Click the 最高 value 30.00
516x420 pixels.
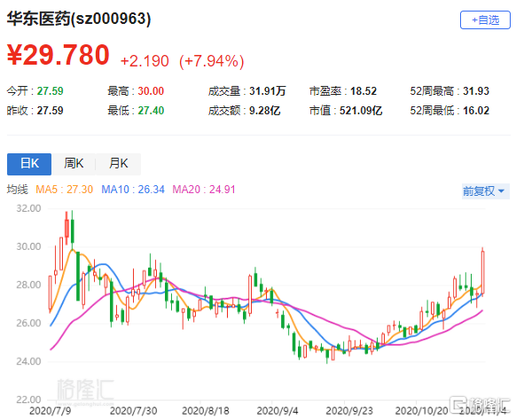pyautogui.click(x=151, y=90)
